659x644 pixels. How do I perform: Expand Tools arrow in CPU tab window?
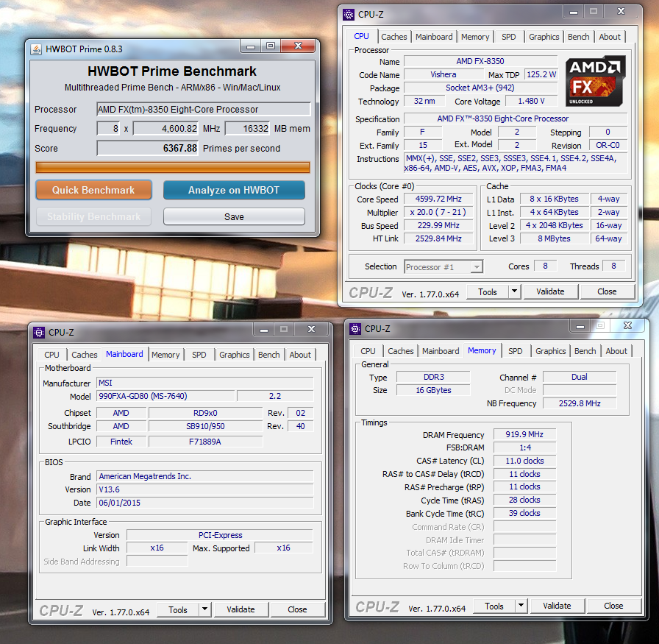[514, 291]
